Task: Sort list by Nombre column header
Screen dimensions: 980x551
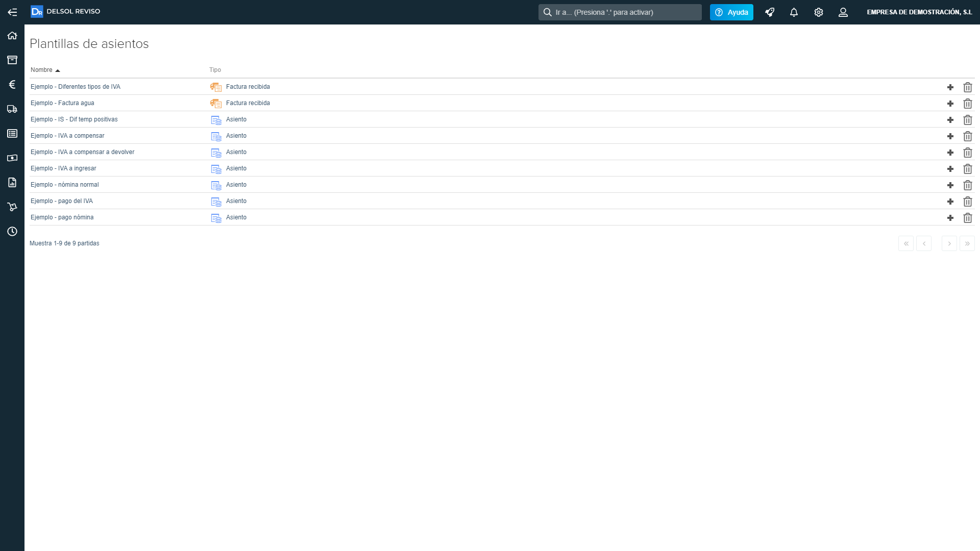Action: coord(42,70)
